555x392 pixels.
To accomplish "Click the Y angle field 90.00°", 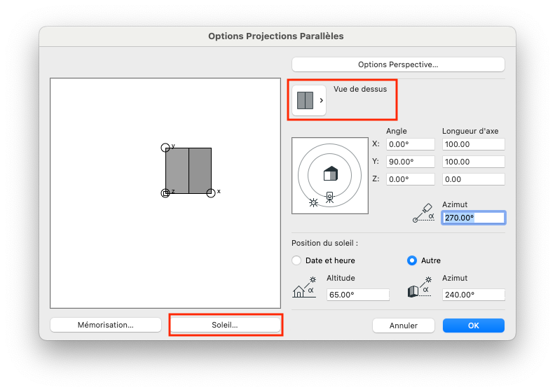I will 410,162.
